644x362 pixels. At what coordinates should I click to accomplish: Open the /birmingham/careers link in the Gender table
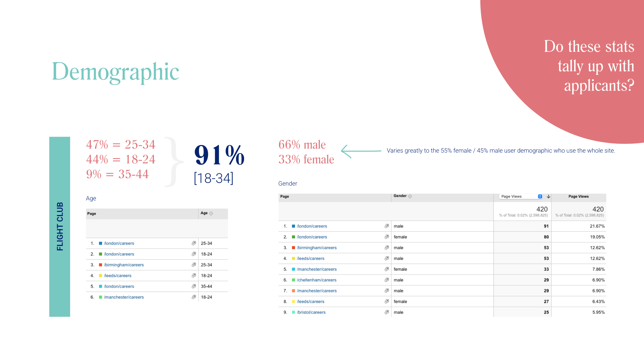317,248
